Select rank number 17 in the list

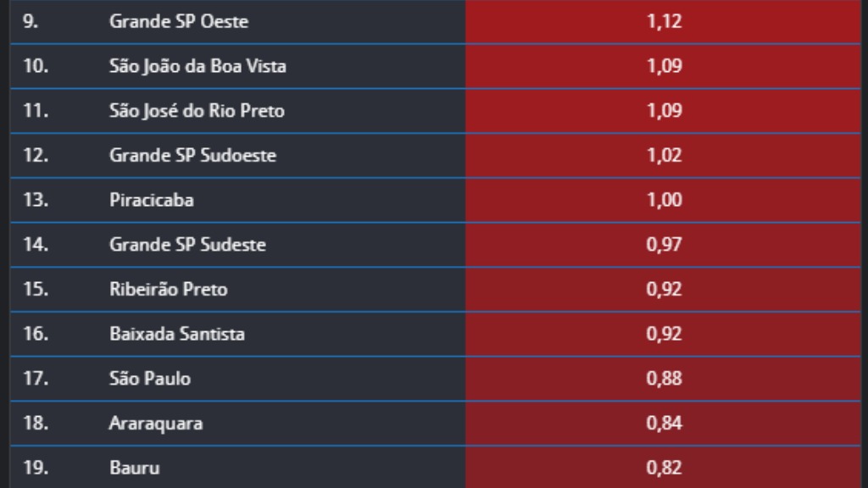(x=36, y=379)
